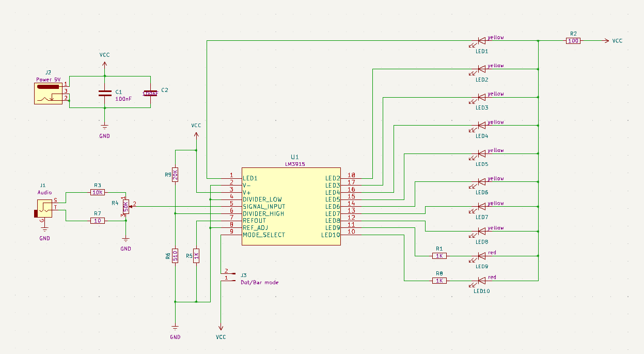
Task: Click the R6 510 ohm resistor
Action: [175, 256]
